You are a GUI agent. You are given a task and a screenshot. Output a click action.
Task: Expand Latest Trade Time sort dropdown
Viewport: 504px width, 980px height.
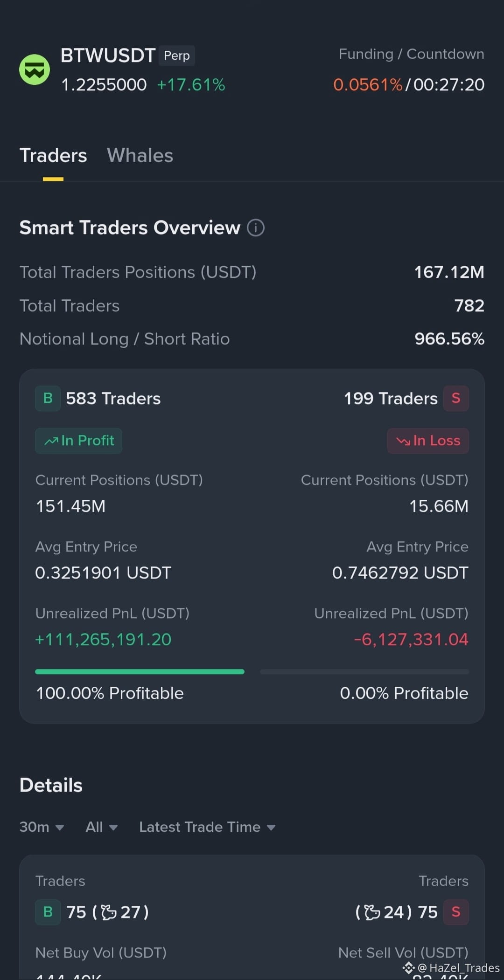click(x=207, y=827)
